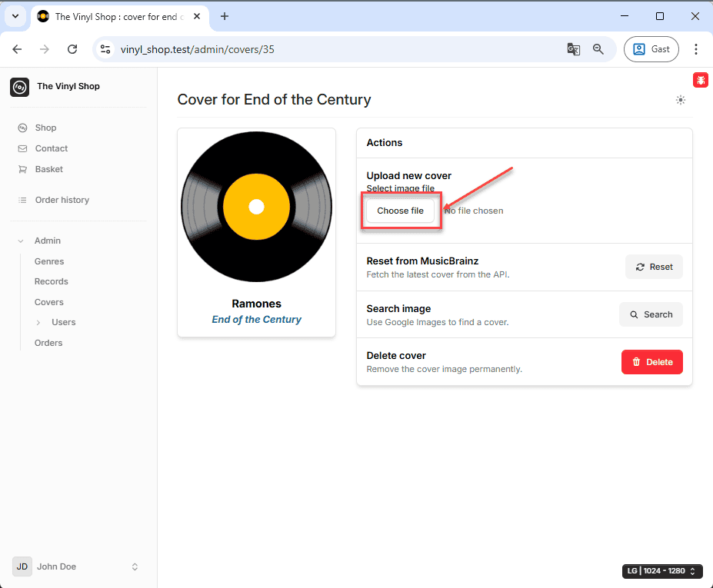Image resolution: width=713 pixels, height=588 pixels.
Task: Collapse the Admin menu section
Action: coord(21,241)
